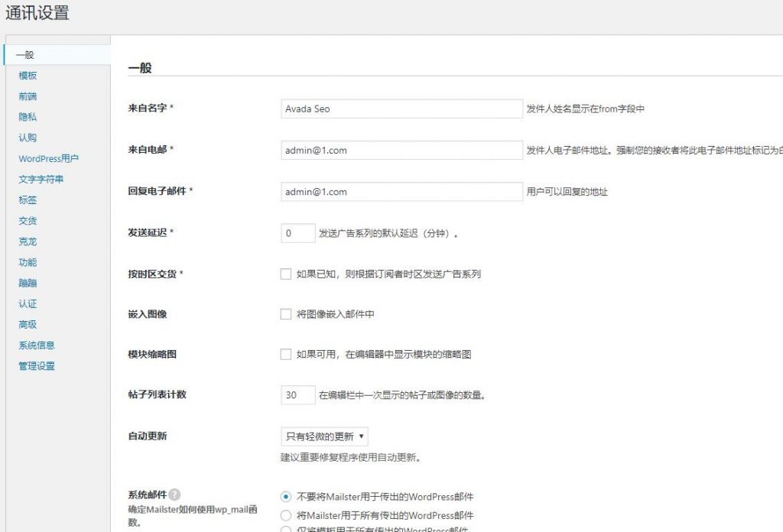Go to the 管理设置 tab
This screenshot has width=783, height=532.
(37, 366)
